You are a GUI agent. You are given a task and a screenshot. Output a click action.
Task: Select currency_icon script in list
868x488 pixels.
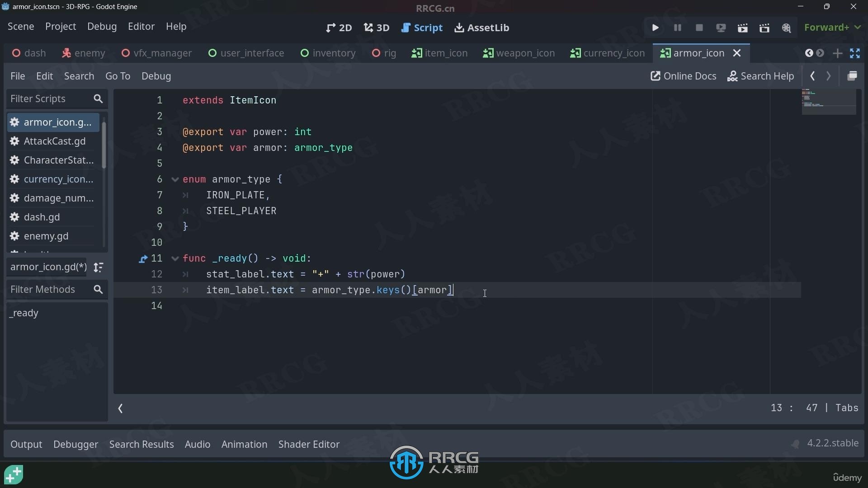click(x=53, y=179)
